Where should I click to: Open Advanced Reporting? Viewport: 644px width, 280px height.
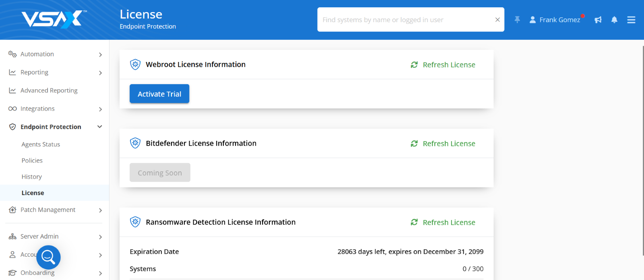[49, 91]
